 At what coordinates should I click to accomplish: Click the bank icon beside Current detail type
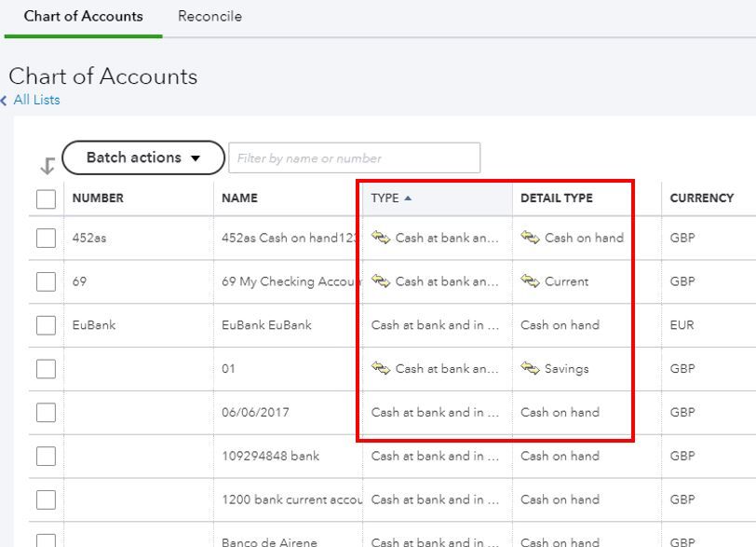pos(530,281)
